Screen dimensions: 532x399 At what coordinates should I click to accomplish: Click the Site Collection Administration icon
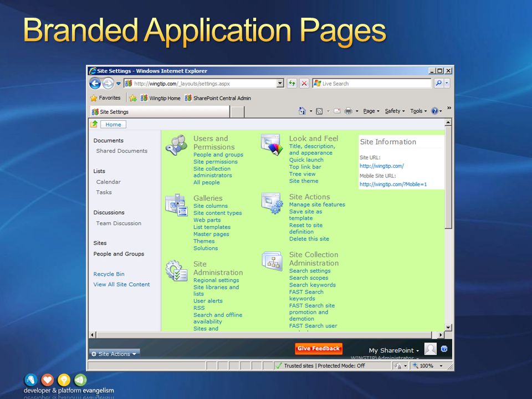pos(272,261)
